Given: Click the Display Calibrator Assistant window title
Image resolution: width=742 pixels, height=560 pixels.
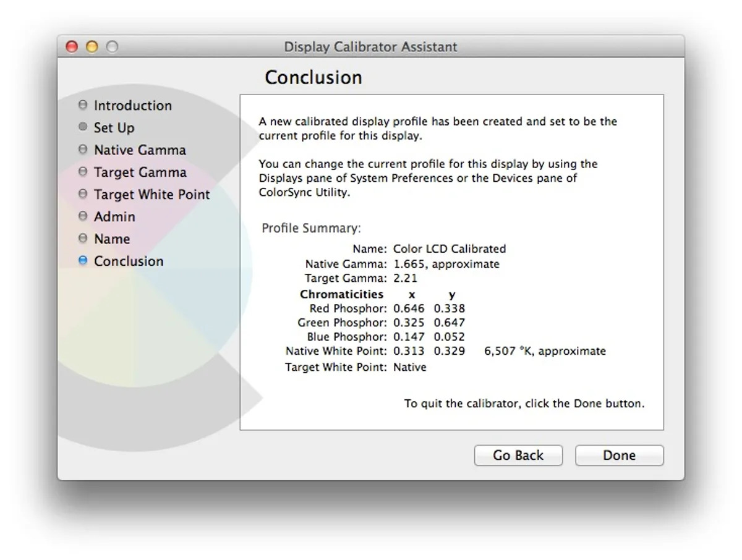Looking at the screenshot, I should (370, 47).
